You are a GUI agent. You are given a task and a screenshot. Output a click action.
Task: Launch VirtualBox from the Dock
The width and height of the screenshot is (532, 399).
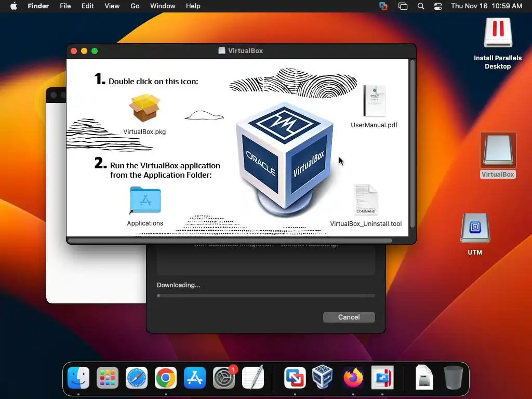tap(322, 377)
